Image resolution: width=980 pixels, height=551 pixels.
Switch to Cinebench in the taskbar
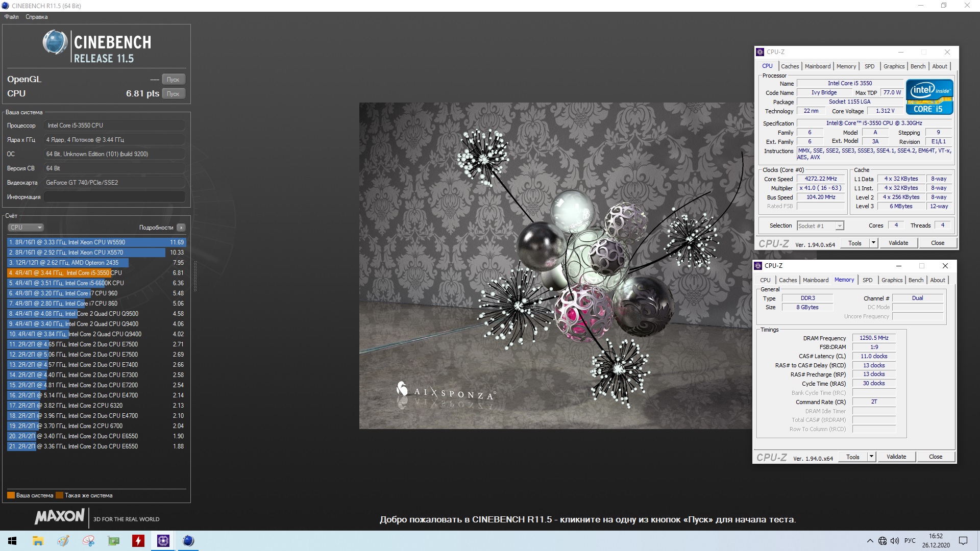(188, 541)
